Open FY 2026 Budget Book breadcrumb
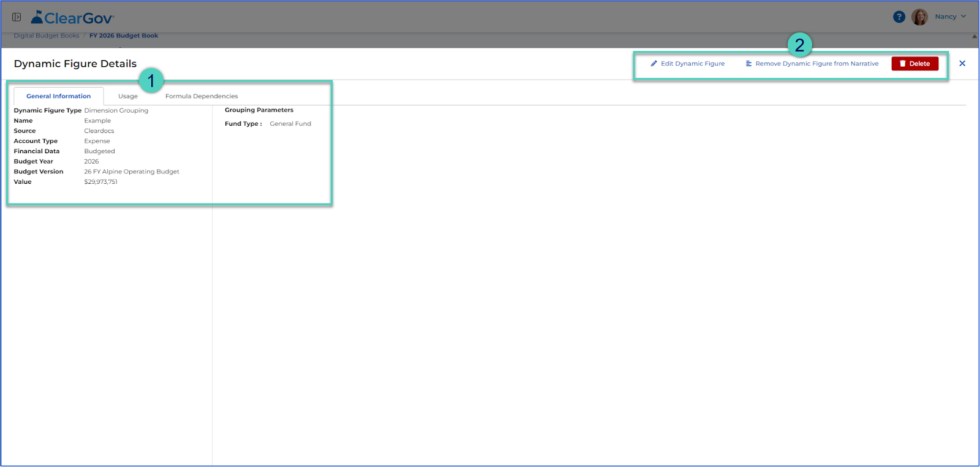The image size is (980, 467). 124,36
